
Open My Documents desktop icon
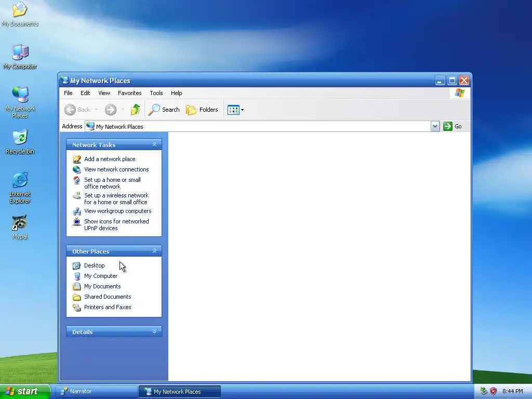pos(20,14)
